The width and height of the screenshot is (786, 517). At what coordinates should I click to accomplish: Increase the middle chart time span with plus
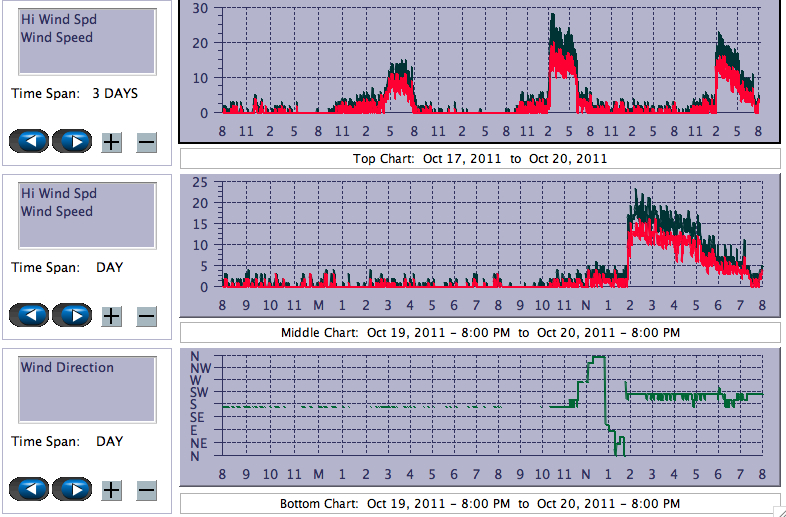[111, 316]
